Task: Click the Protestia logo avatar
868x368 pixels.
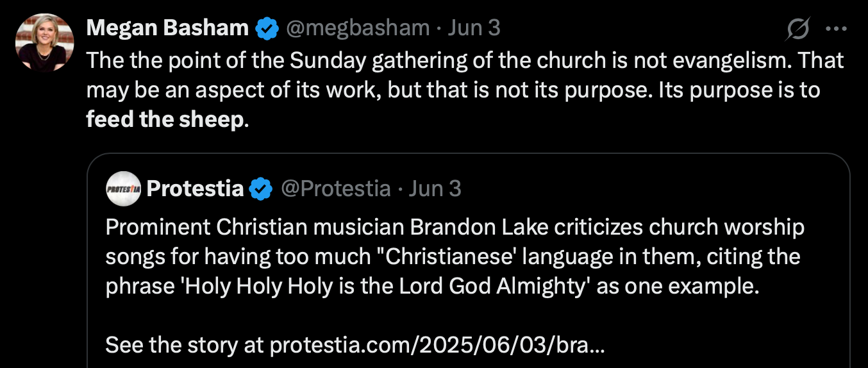Action: 123,188
